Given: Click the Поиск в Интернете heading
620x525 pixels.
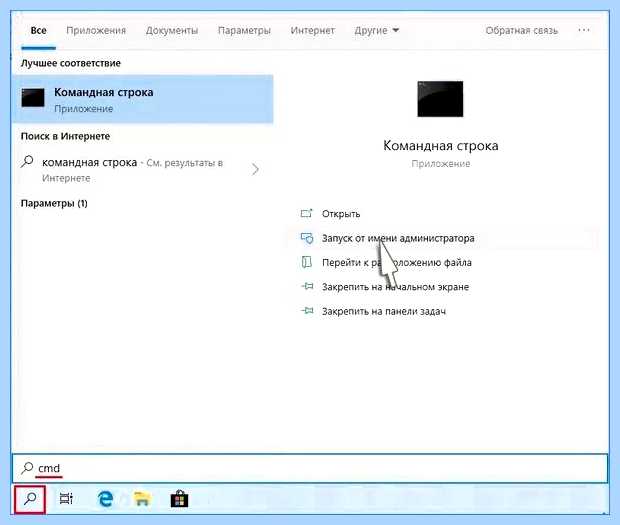Looking at the screenshot, I should (65, 136).
